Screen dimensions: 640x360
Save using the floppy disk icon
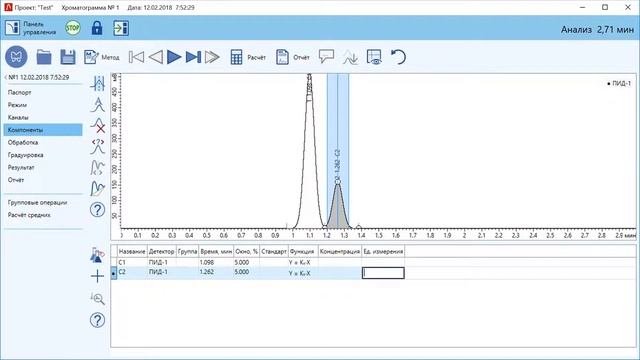tap(68, 57)
